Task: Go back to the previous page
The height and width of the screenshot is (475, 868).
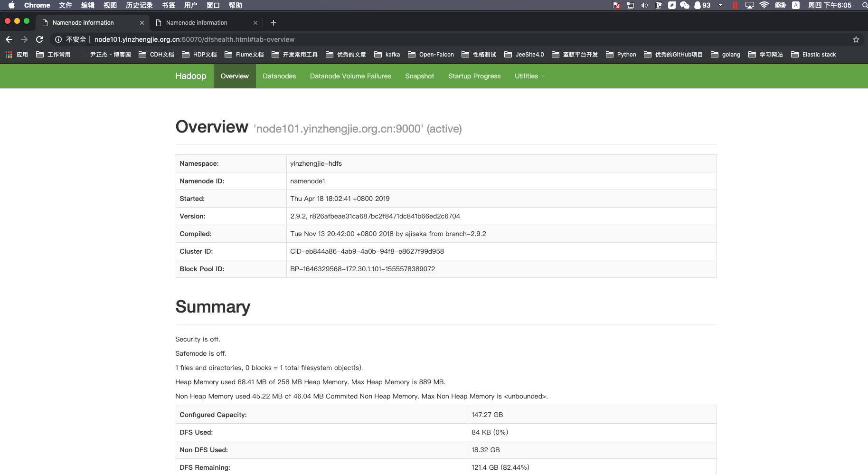Action: pyautogui.click(x=9, y=39)
